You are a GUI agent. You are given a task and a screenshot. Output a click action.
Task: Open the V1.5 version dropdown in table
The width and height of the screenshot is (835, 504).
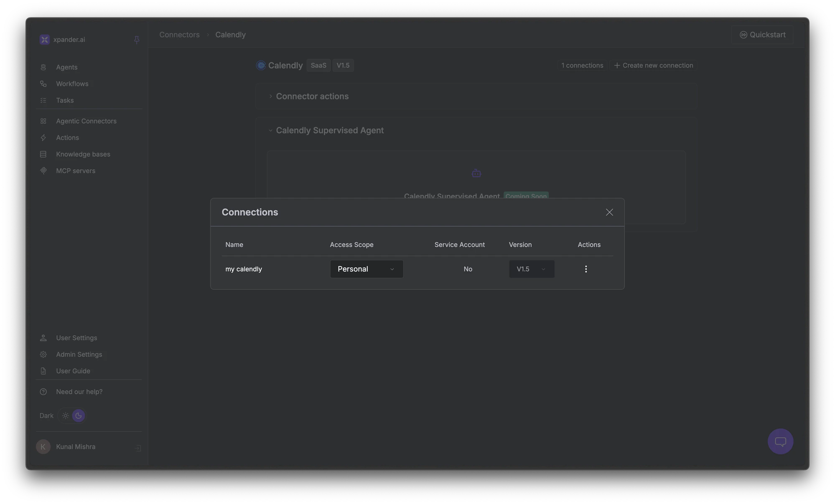(531, 269)
